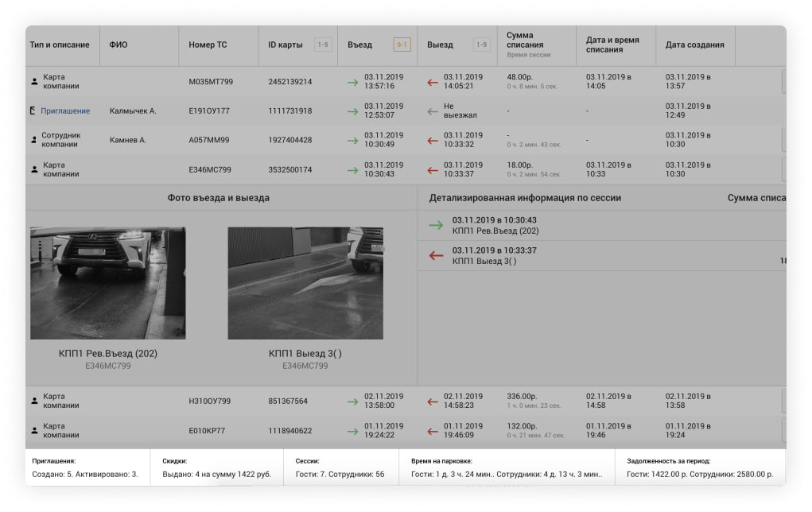Click the invitation icon beside Приглашение
The image size is (812, 512).
coord(33,111)
